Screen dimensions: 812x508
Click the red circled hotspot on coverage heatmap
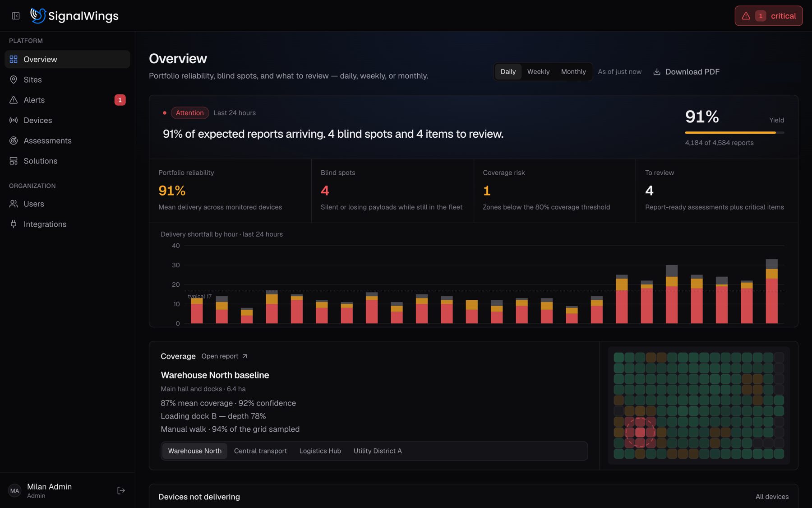(640, 432)
